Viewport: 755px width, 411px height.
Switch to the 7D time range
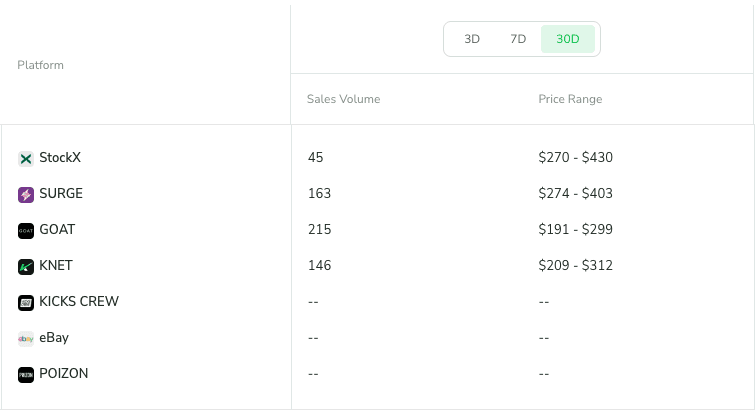click(x=518, y=39)
